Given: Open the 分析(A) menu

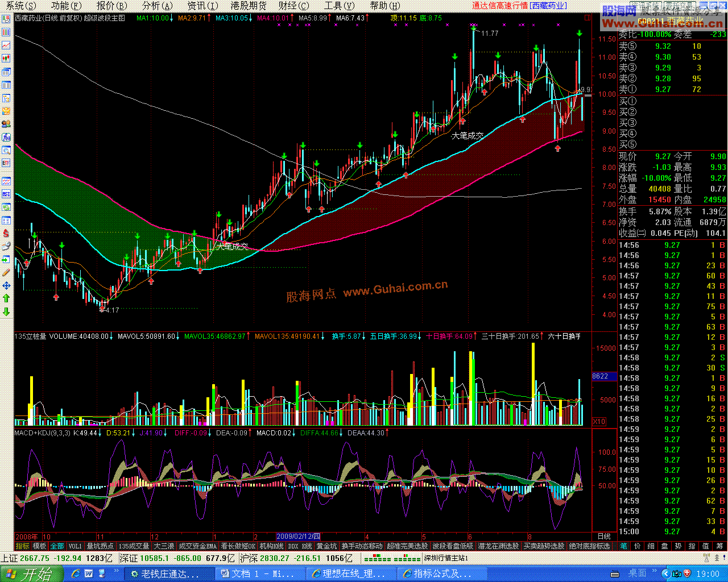Looking at the screenshot, I should pos(157,6).
